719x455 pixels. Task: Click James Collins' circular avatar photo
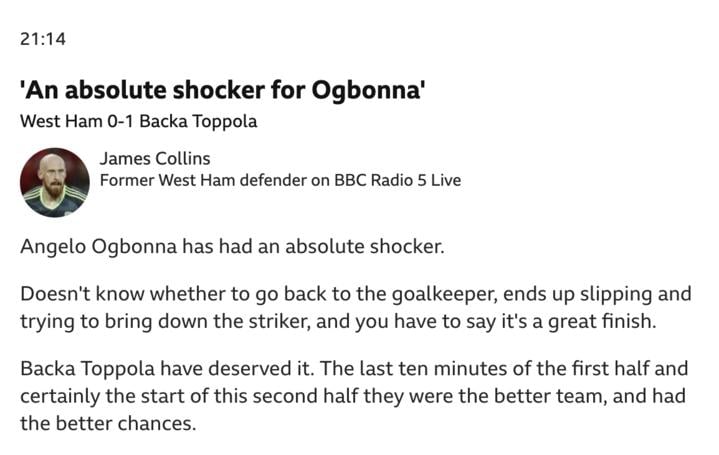[55, 182]
